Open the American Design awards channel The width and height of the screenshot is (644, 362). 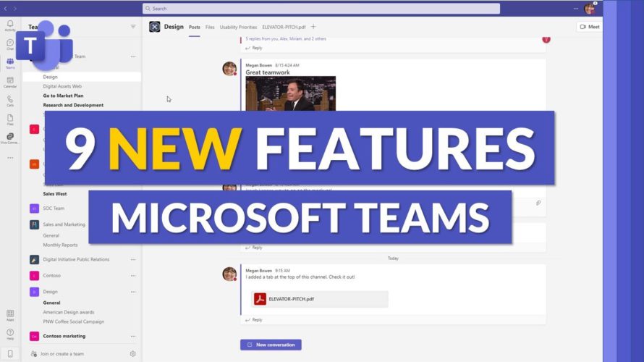(x=69, y=312)
